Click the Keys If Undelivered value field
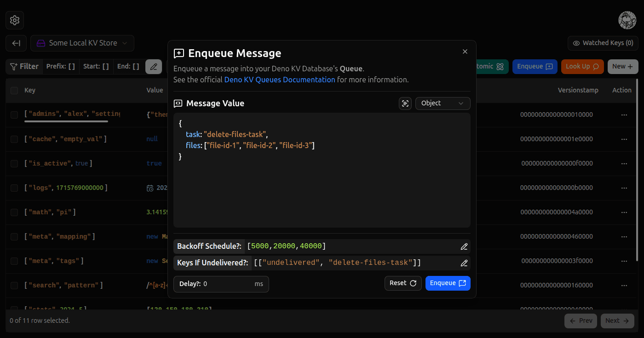Image resolution: width=644 pixels, height=338 pixels. click(x=337, y=263)
